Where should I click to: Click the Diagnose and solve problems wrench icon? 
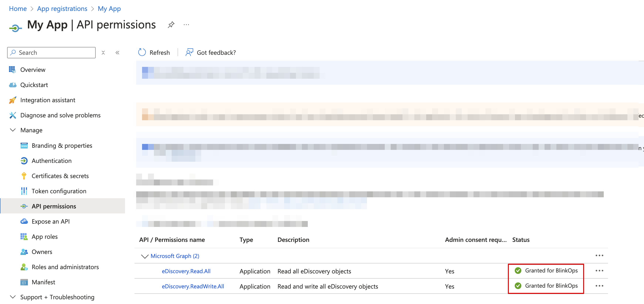coord(13,115)
